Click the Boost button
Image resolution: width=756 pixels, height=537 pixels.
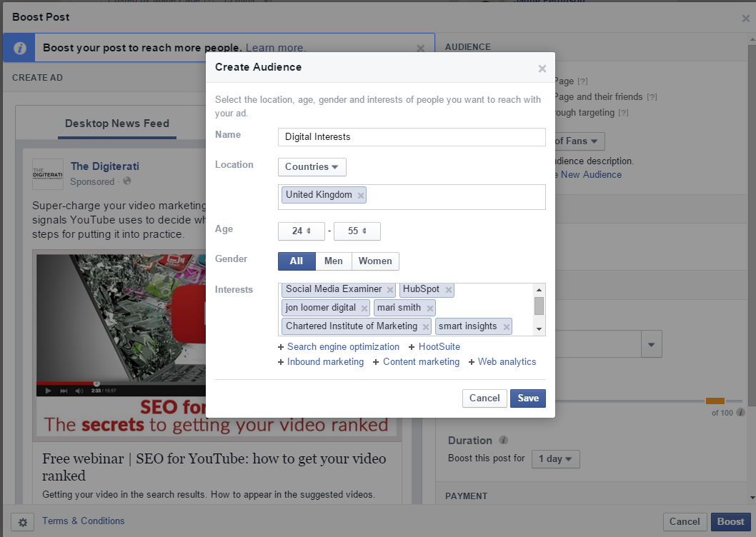tap(730, 521)
